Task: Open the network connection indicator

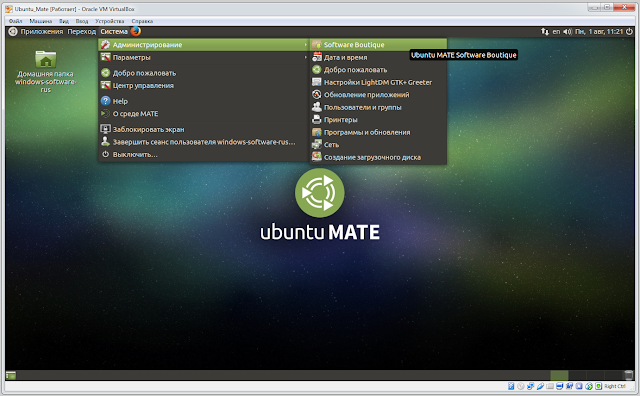Action: pos(545,31)
